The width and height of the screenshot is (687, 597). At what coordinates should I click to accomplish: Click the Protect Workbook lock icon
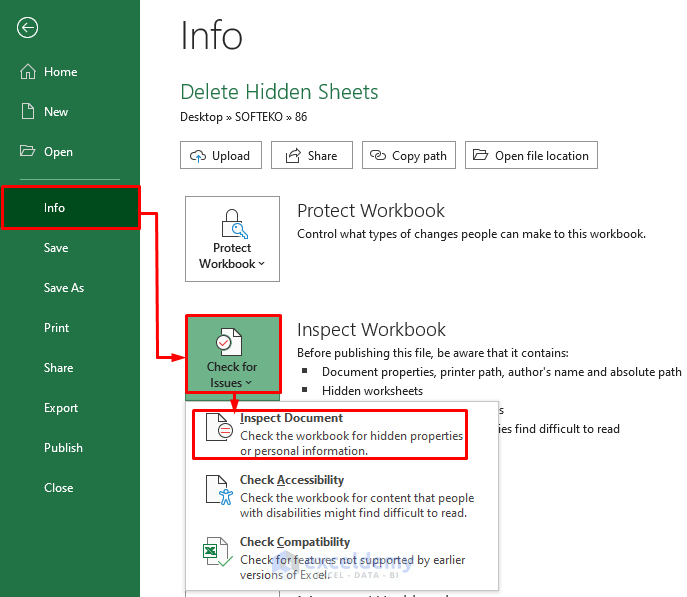[x=234, y=223]
